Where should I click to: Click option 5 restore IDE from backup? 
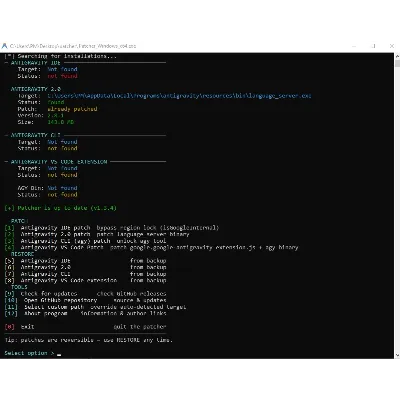[x=85, y=261]
